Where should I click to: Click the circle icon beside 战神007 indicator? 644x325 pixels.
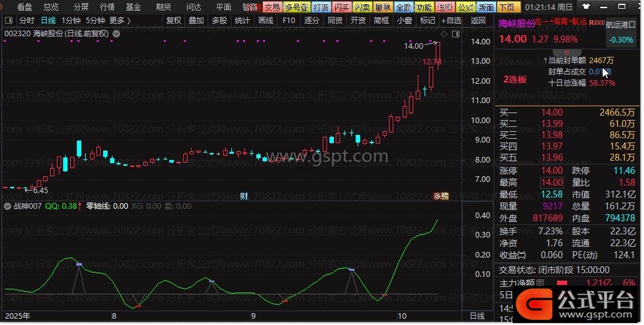click(x=8, y=206)
